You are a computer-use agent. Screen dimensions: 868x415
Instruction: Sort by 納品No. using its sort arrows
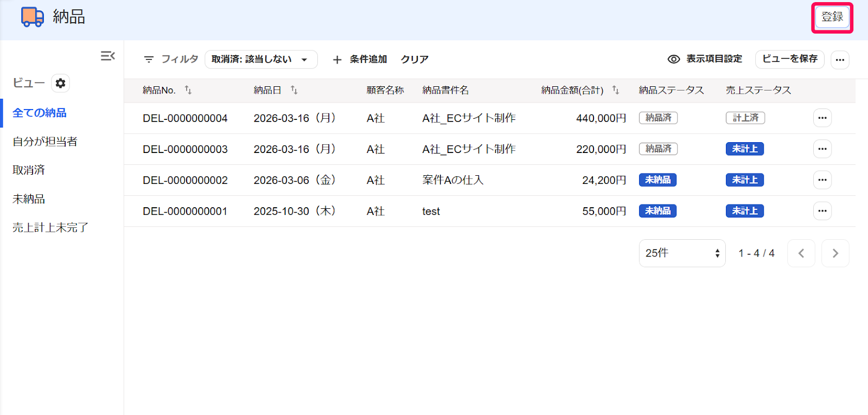tap(188, 90)
